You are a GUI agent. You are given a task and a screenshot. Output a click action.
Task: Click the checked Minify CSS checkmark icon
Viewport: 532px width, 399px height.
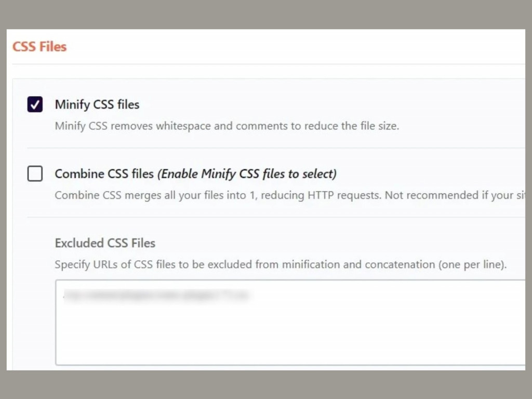pos(34,104)
